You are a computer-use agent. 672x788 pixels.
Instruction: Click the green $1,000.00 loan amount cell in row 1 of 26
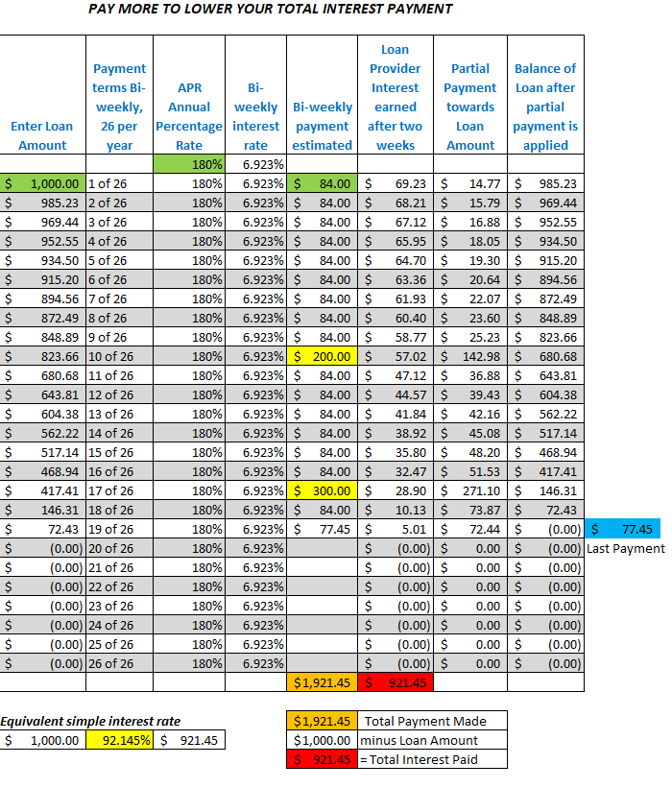[43, 183]
